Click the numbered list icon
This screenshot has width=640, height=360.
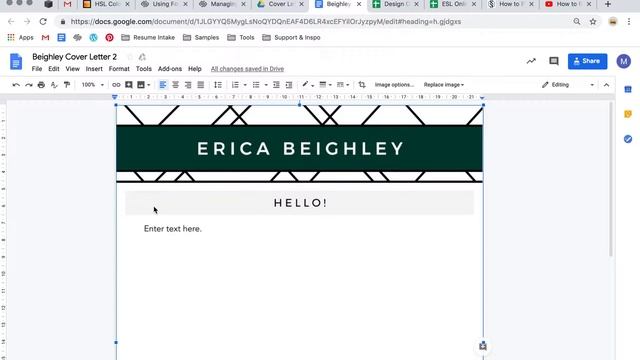[235, 85]
